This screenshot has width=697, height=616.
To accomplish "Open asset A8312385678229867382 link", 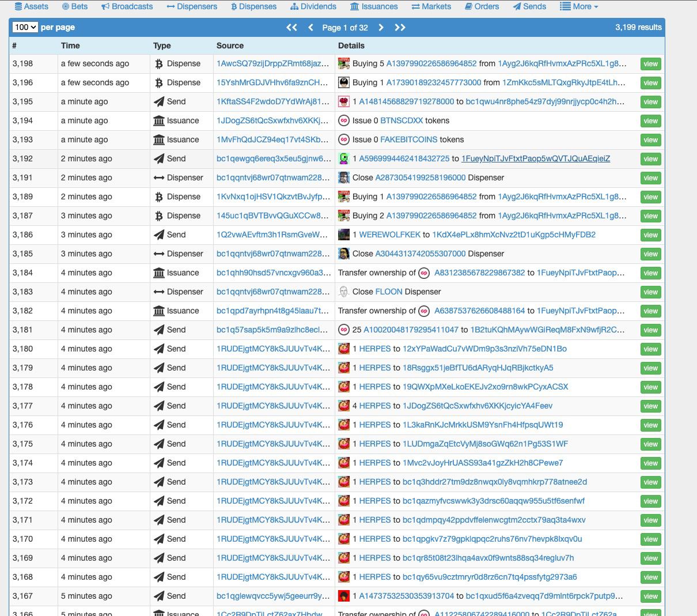I will click(x=480, y=273).
